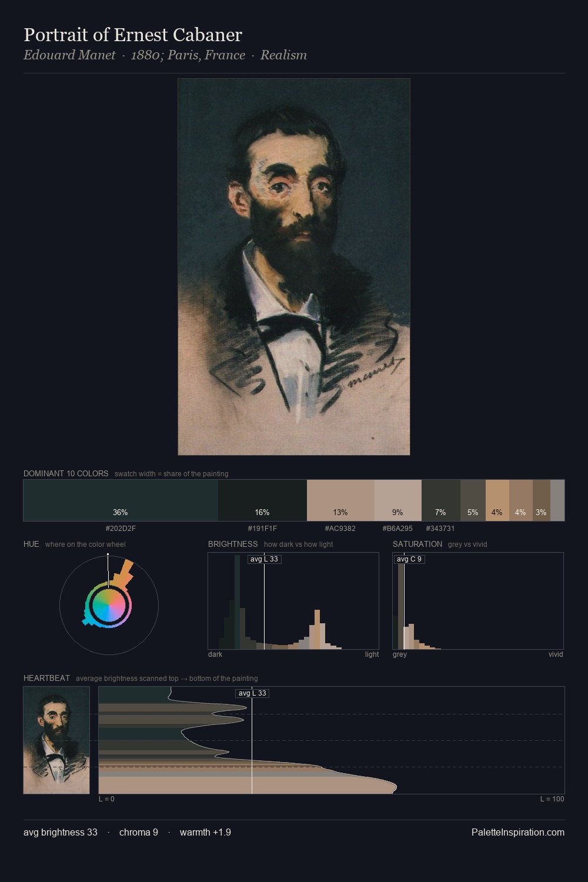
Task: Select the 13% swatch #AC9382
Action: 340,500
